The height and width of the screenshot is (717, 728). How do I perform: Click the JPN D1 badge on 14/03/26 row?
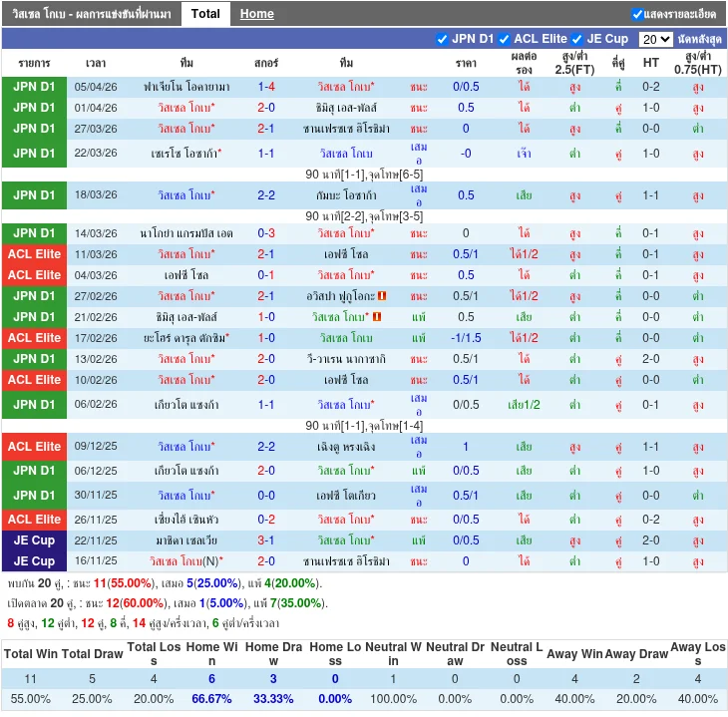(34, 233)
